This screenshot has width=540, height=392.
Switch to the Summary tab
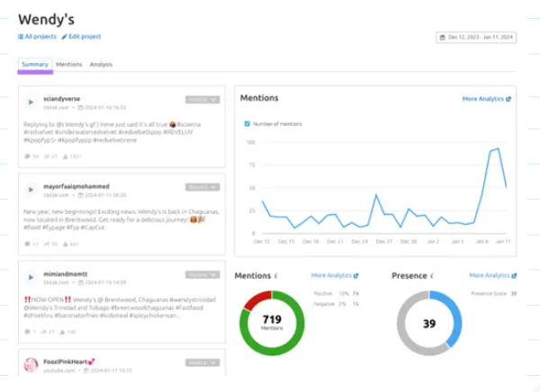(35, 65)
